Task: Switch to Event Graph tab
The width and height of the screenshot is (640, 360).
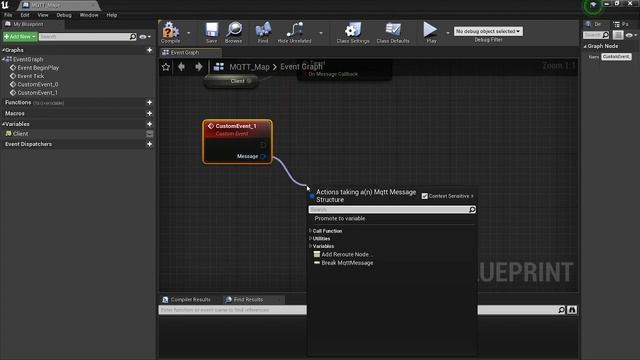Action: [190, 52]
